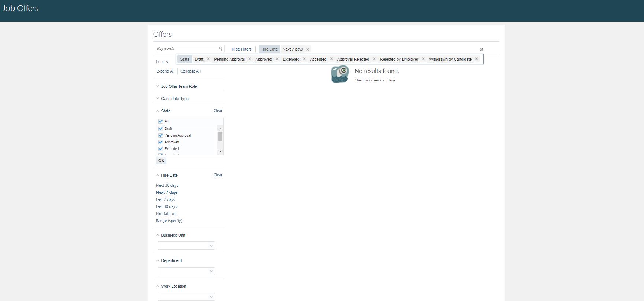Image resolution: width=644 pixels, height=301 pixels.
Task: Uncheck the Draft checkbox
Action: coord(161,129)
